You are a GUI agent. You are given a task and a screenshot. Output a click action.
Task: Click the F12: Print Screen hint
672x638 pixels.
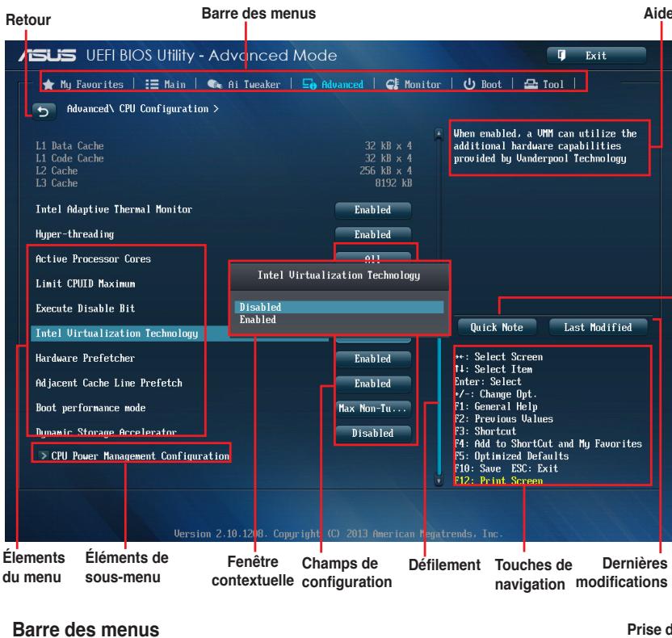coord(498,481)
